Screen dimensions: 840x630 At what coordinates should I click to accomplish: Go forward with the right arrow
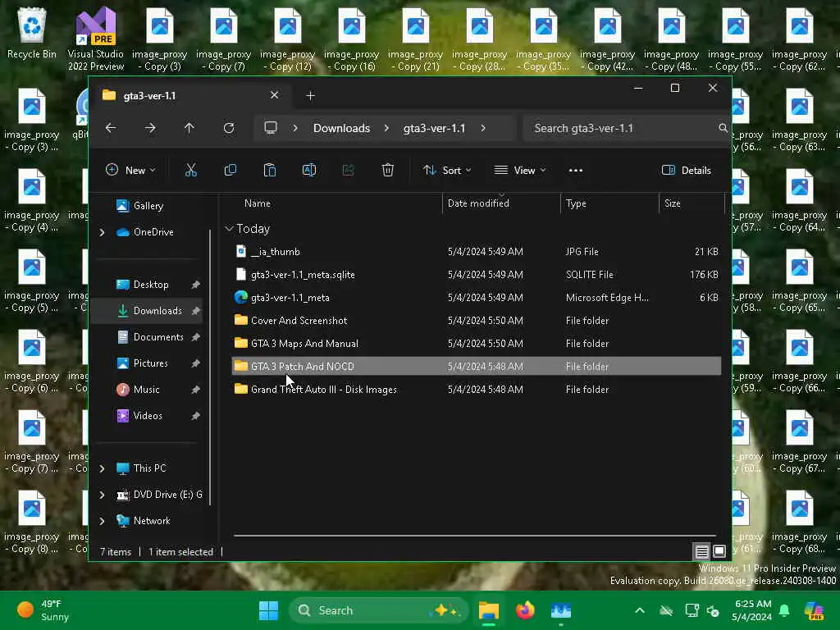point(150,128)
